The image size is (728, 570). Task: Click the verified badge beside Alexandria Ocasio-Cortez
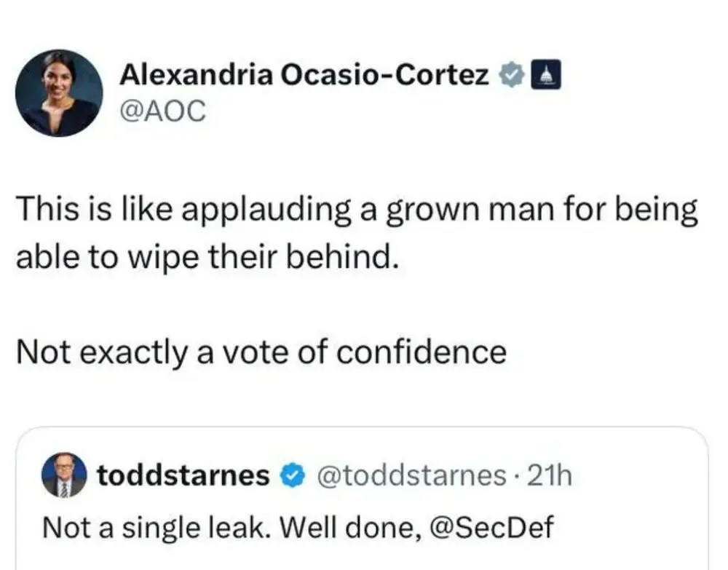(x=512, y=75)
